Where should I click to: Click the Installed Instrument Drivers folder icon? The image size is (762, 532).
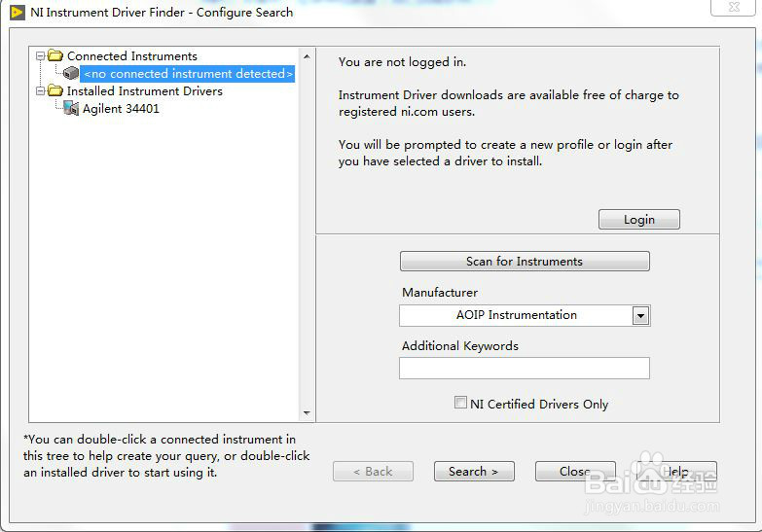55,90
